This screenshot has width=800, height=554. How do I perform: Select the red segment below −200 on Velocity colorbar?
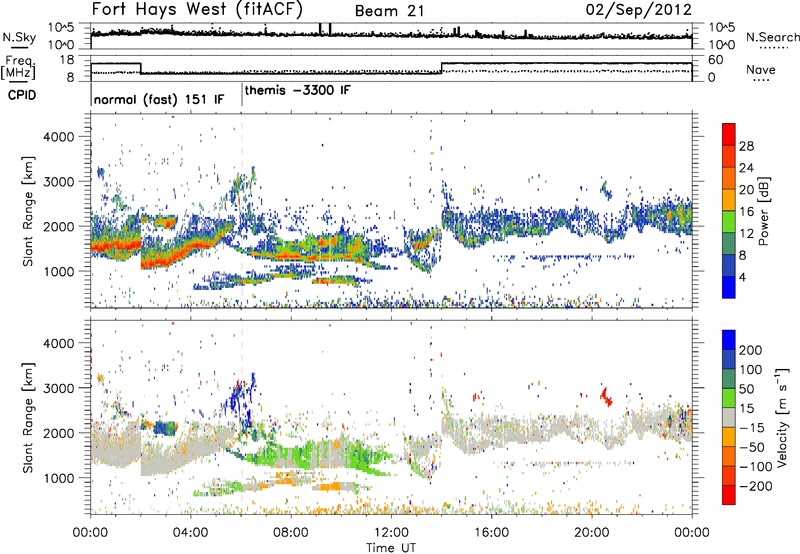(729, 495)
